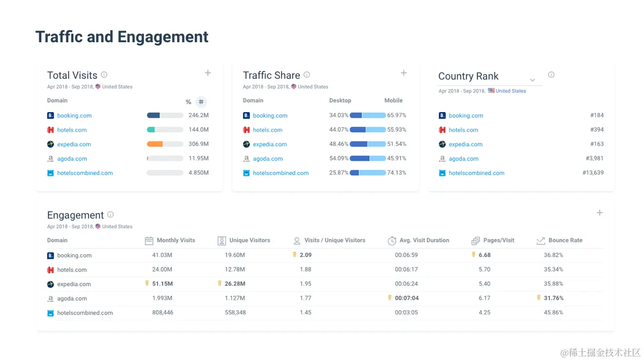Click the Engagement info icon
644x361 pixels.
point(111,214)
